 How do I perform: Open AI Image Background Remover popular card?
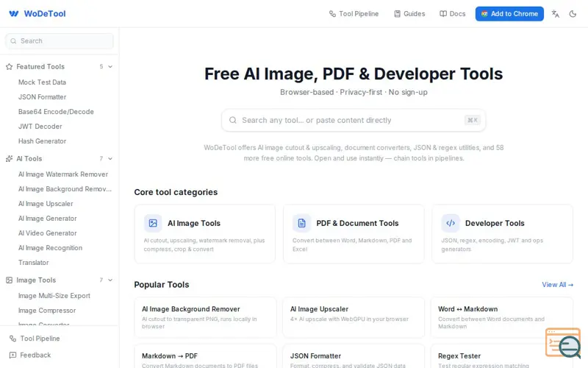pos(205,318)
